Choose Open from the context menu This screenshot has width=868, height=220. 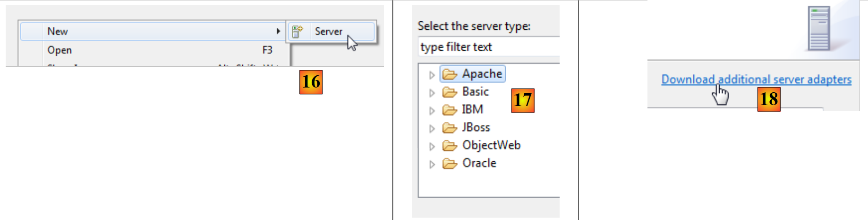coord(60,50)
